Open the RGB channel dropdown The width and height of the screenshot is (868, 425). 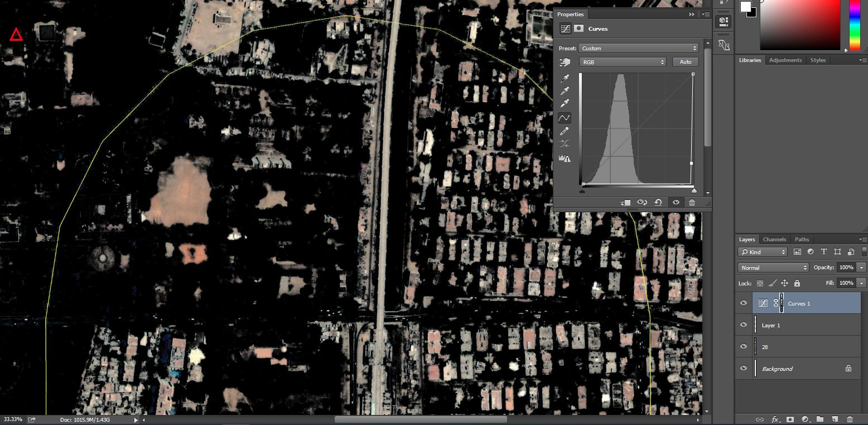click(x=623, y=62)
